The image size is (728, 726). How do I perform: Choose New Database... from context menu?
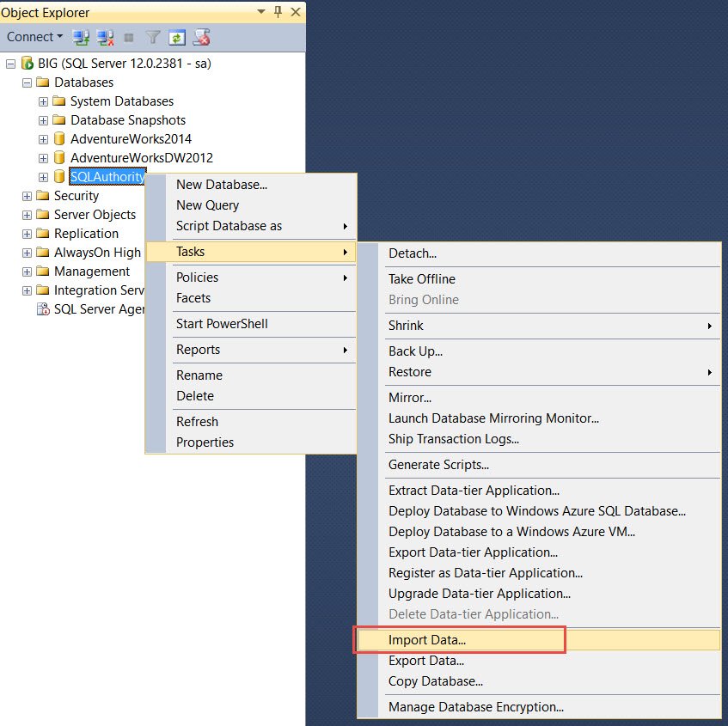(251, 184)
